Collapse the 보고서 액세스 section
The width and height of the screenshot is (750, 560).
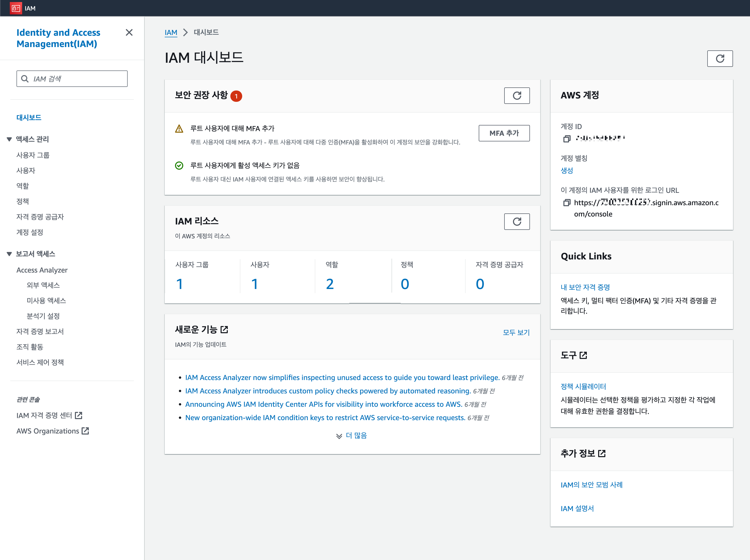point(10,254)
